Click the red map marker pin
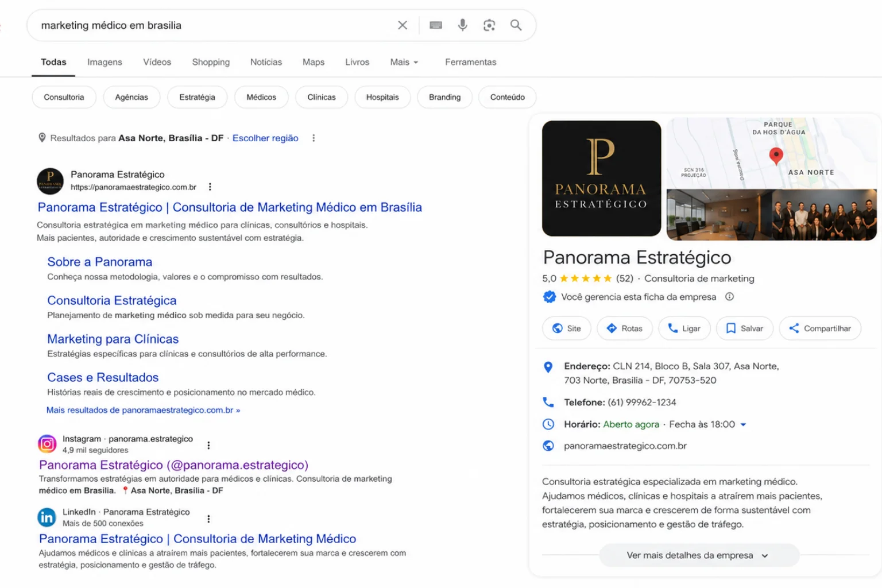Viewport: 882px width, 588px height. (x=776, y=156)
